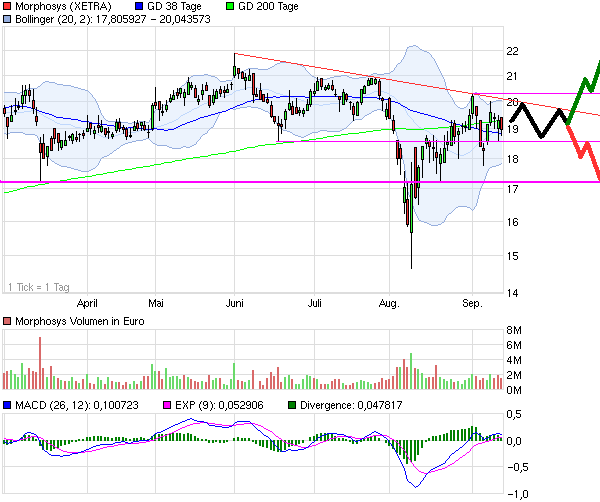Click the 8M volume axis label
The width and height of the screenshot is (600, 502).
(514, 330)
